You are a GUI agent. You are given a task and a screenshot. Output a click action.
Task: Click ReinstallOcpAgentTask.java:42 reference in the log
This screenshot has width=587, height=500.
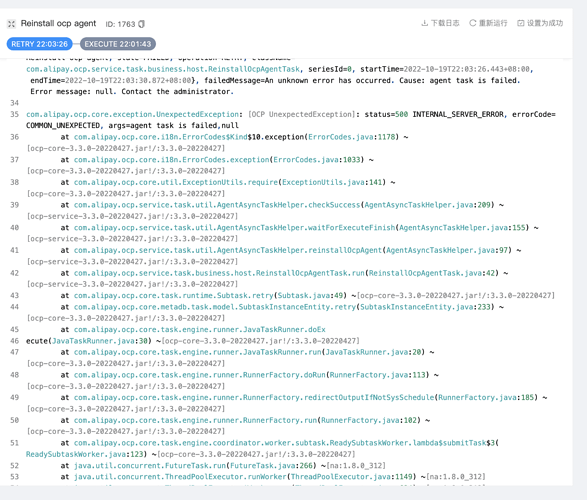[432, 273]
